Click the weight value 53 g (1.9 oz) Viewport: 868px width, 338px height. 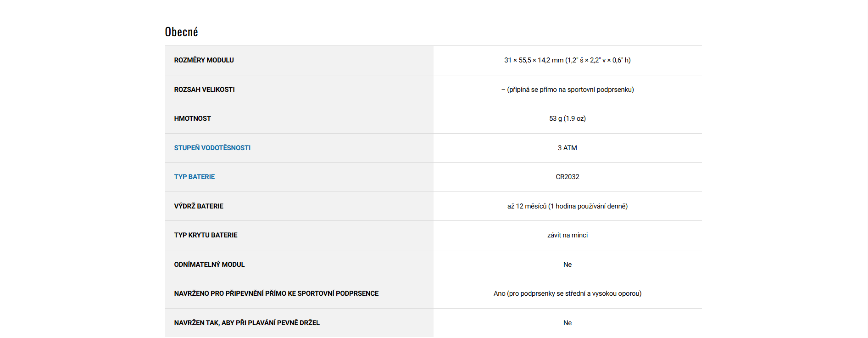(x=567, y=118)
